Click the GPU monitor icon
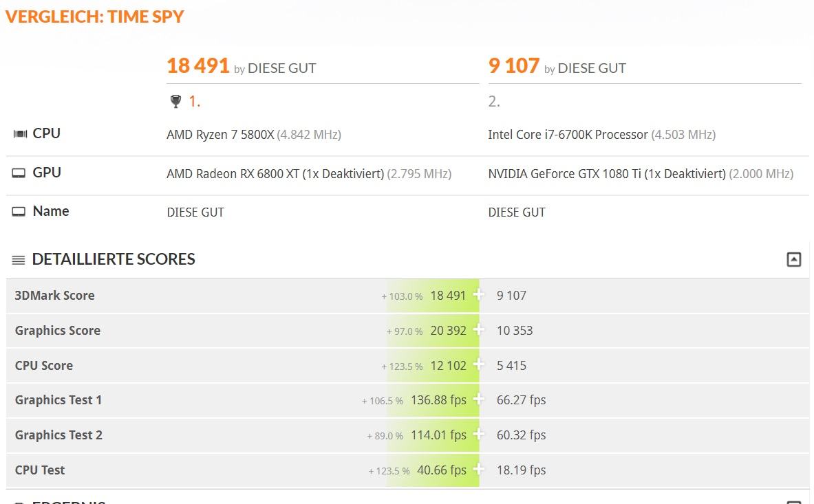 [19, 173]
